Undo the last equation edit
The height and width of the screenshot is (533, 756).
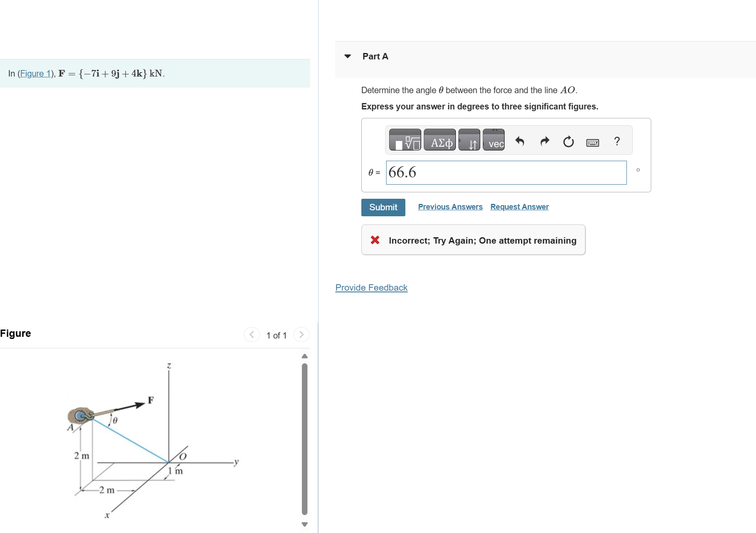[x=520, y=141]
